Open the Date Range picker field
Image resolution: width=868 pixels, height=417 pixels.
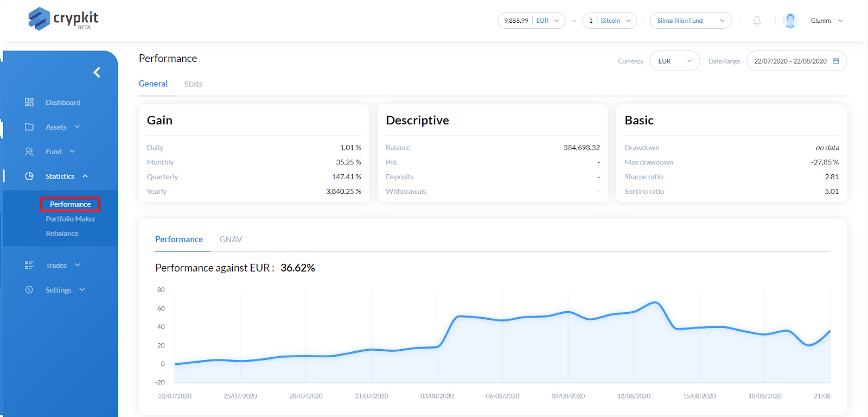pos(796,61)
